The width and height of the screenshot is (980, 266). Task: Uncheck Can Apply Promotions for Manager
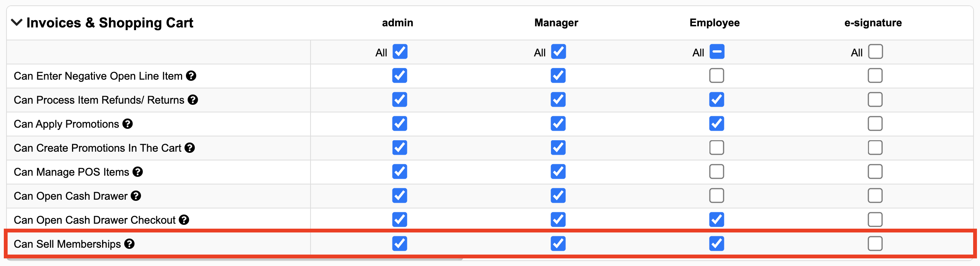558,124
